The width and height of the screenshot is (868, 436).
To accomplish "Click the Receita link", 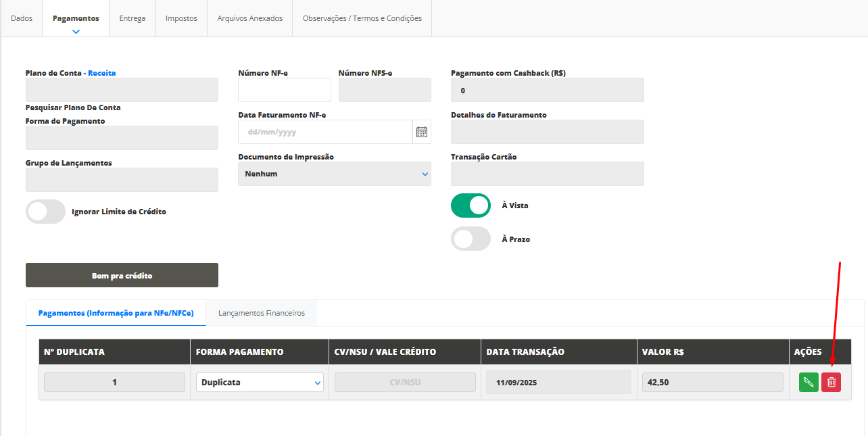I will [x=102, y=73].
